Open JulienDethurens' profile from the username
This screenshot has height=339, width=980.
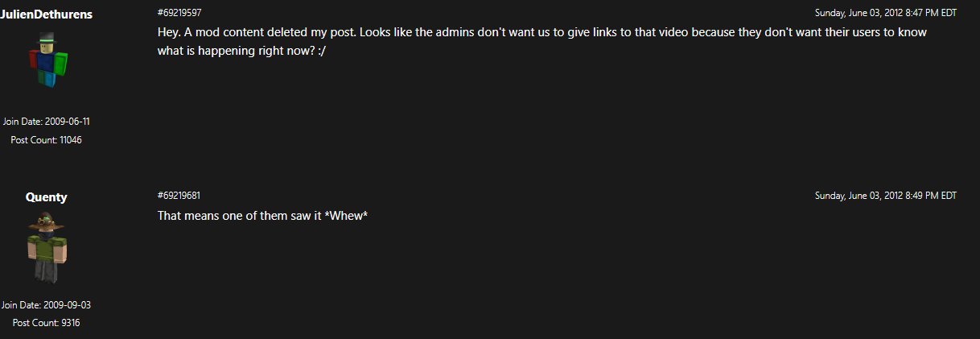point(46,14)
